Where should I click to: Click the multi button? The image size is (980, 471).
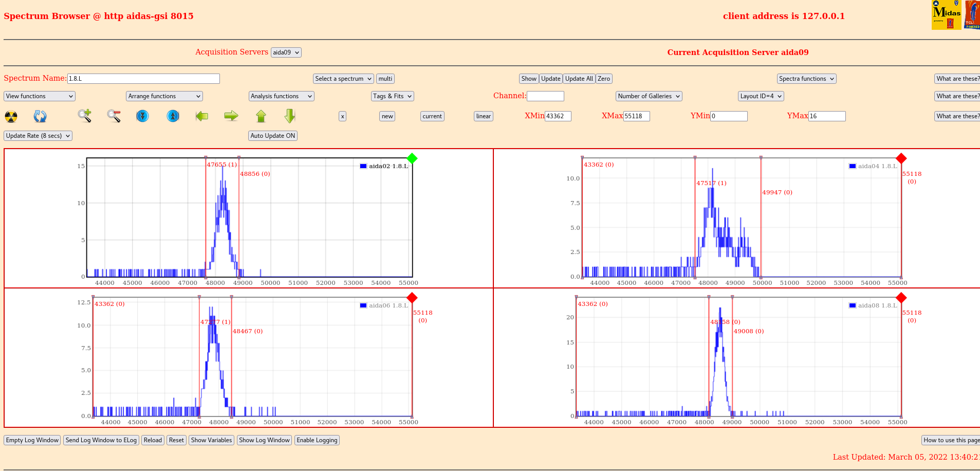tap(385, 79)
